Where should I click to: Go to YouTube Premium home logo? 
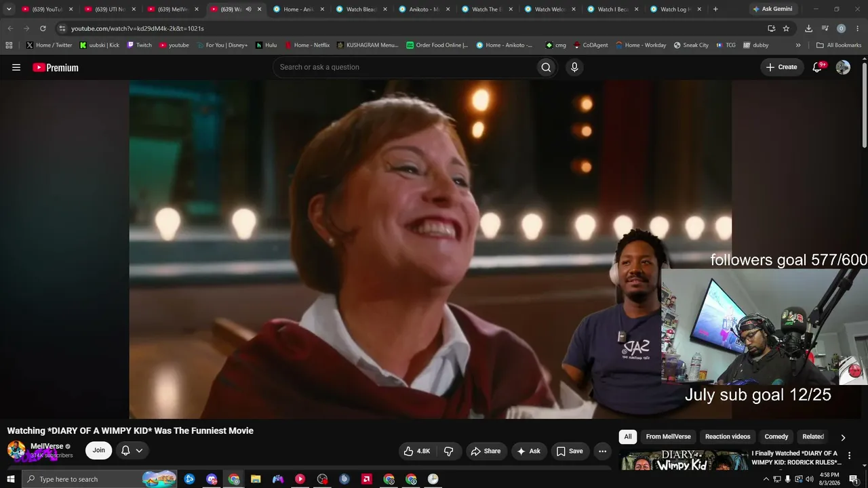56,67
